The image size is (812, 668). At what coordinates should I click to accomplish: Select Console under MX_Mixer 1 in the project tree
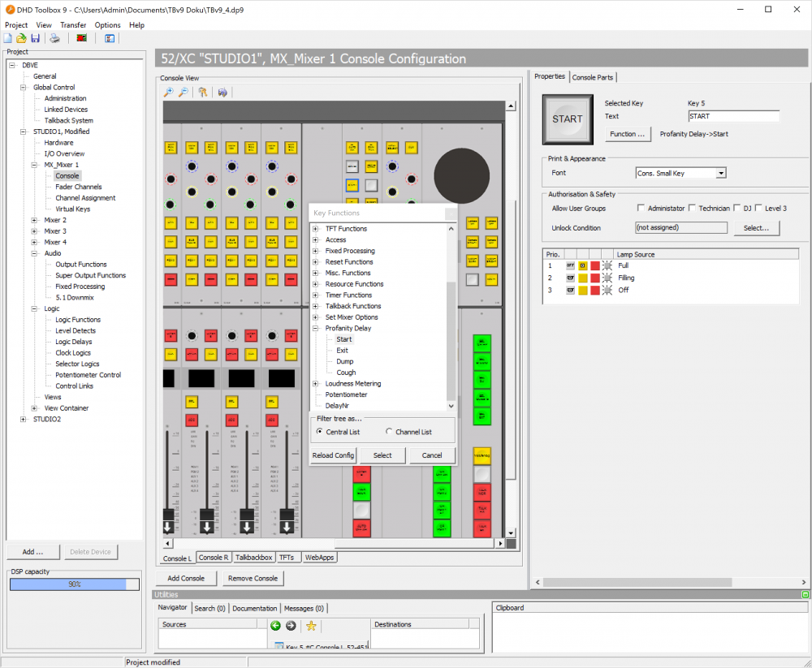(x=67, y=175)
